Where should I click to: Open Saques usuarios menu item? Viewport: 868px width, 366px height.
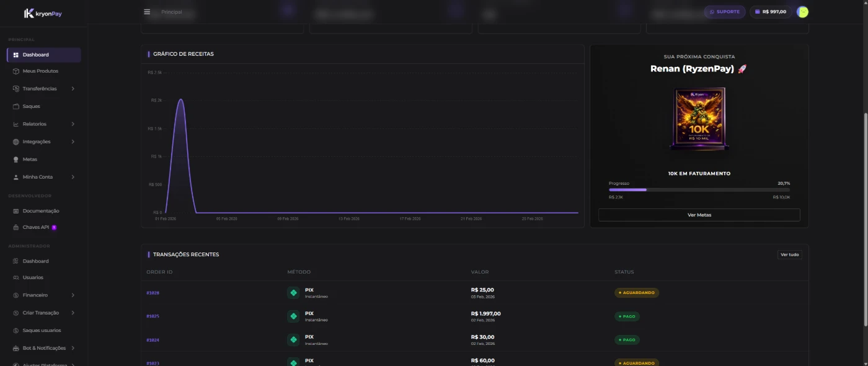coord(42,331)
